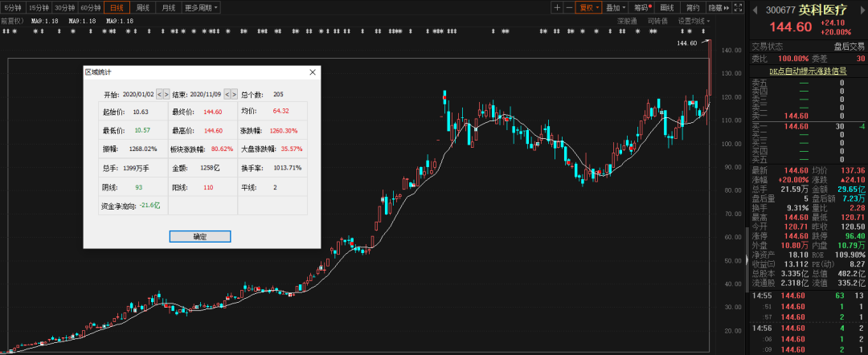This screenshot has height=355, width=868.
Task: Step start date forward
Action: click(166, 94)
